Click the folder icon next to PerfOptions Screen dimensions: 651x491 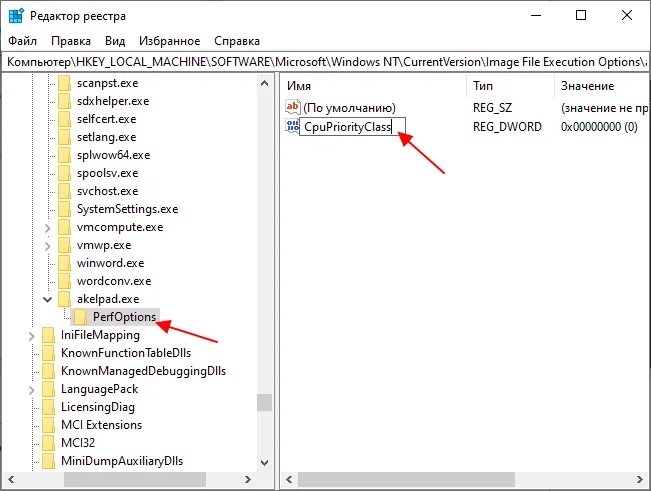point(80,317)
